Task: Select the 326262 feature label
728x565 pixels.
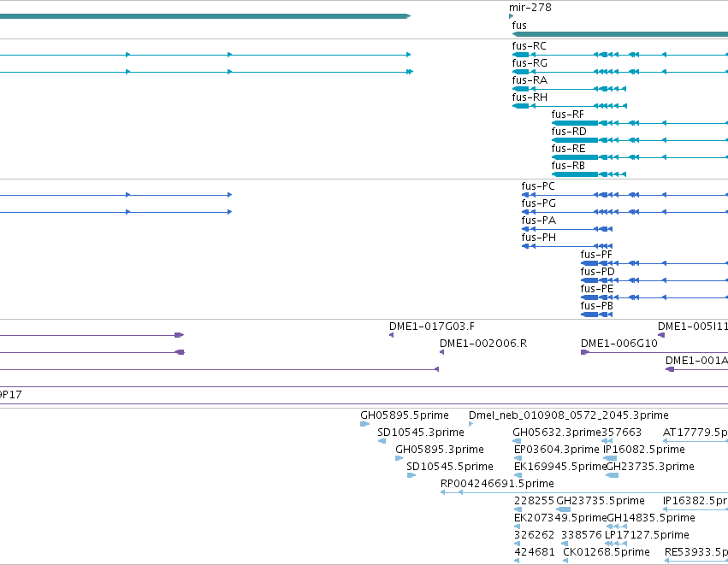Action: point(534,535)
